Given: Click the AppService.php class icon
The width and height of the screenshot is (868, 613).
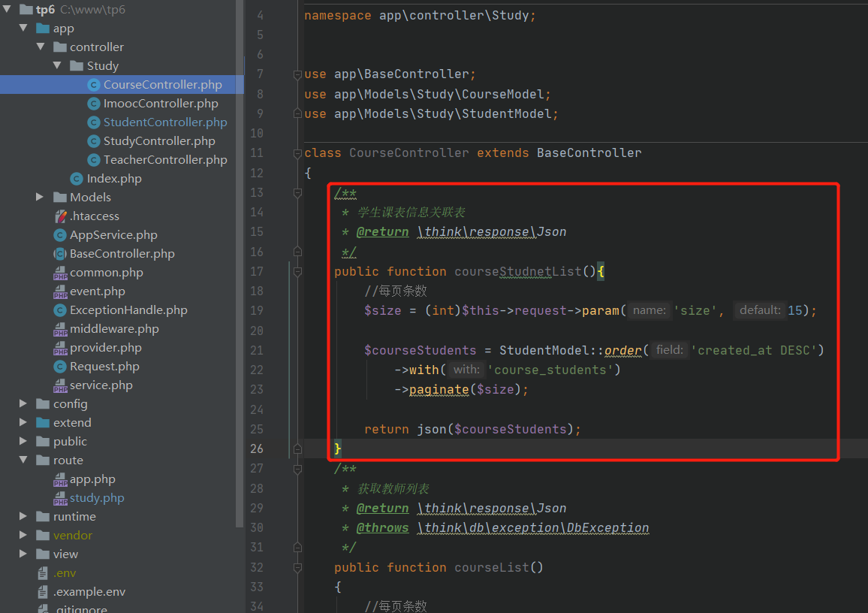Looking at the screenshot, I should [61, 235].
